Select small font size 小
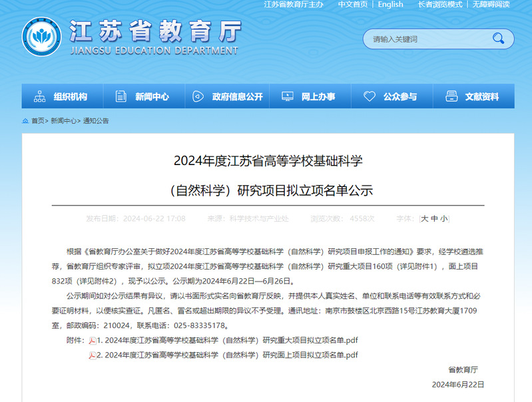Image resolution: width=532 pixels, height=402 pixels. coord(443,218)
